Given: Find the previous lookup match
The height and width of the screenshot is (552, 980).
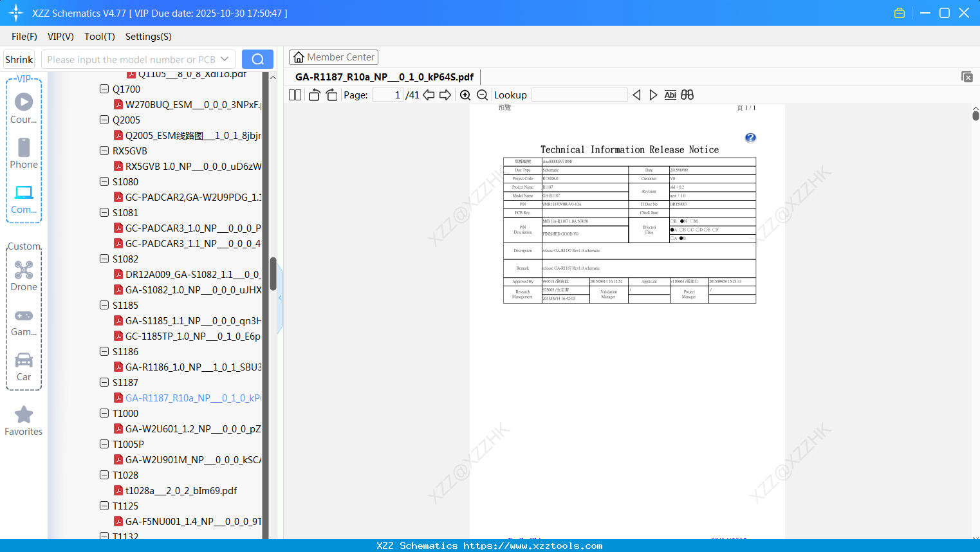Looking at the screenshot, I should (x=636, y=95).
